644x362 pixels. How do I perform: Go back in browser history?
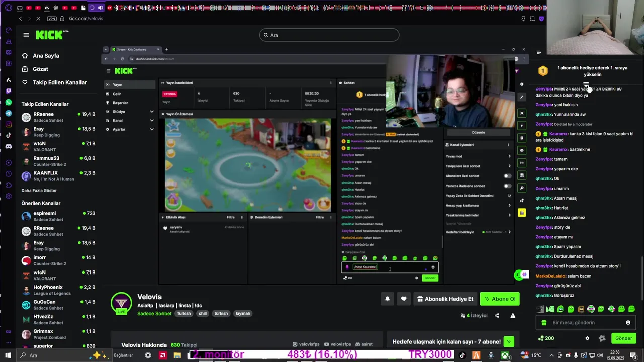(20, 19)
